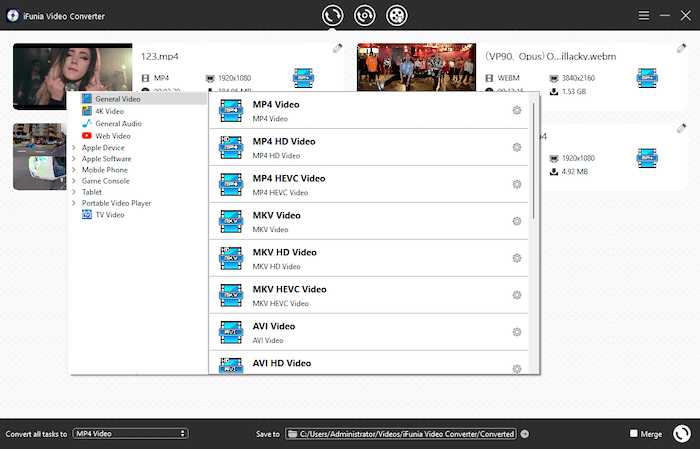Viewport: 700px width, 449px height.
Task: Select the Web Video category
Action: pyautogui.click(x=112, y=135)
